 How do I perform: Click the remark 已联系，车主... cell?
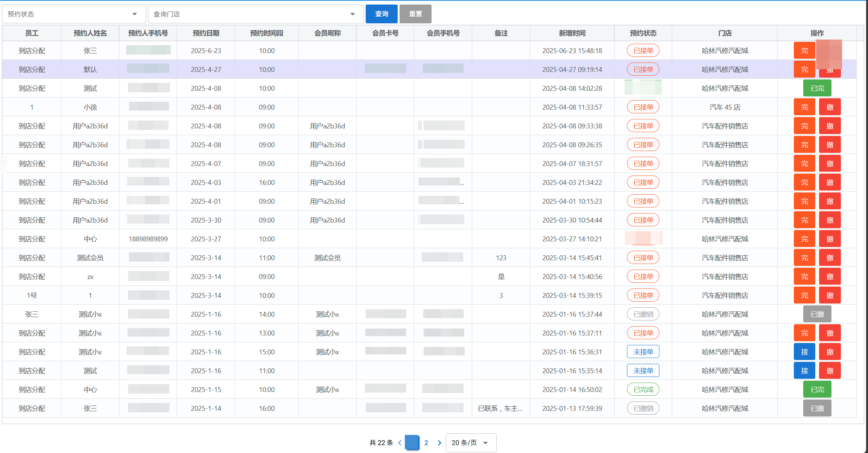click(500, 408)
